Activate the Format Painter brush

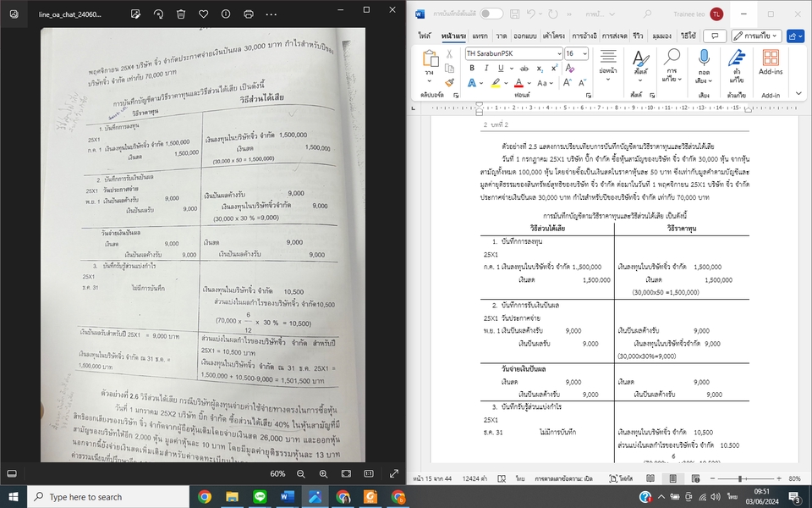pyautogui.click(x=449, y=82)
